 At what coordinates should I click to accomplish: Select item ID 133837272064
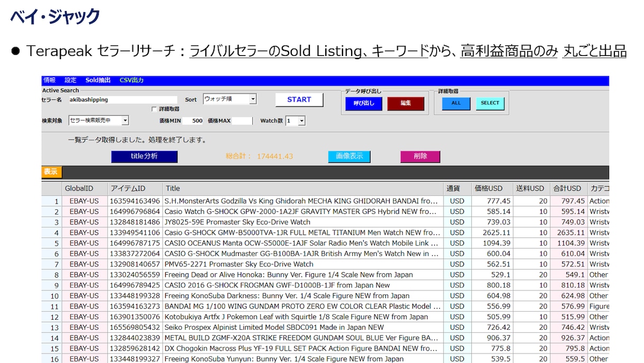(x=135, y=254)
